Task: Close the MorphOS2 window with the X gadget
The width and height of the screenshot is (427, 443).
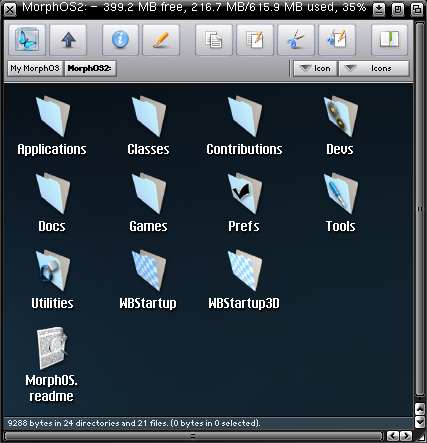Action: click(10, 10)
